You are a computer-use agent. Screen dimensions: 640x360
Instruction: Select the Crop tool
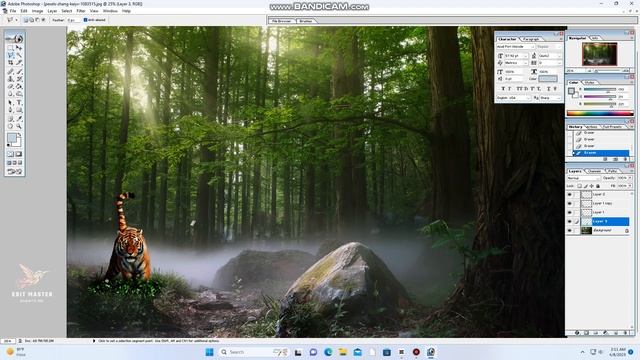pyautogui.click(x=11, y=62)
